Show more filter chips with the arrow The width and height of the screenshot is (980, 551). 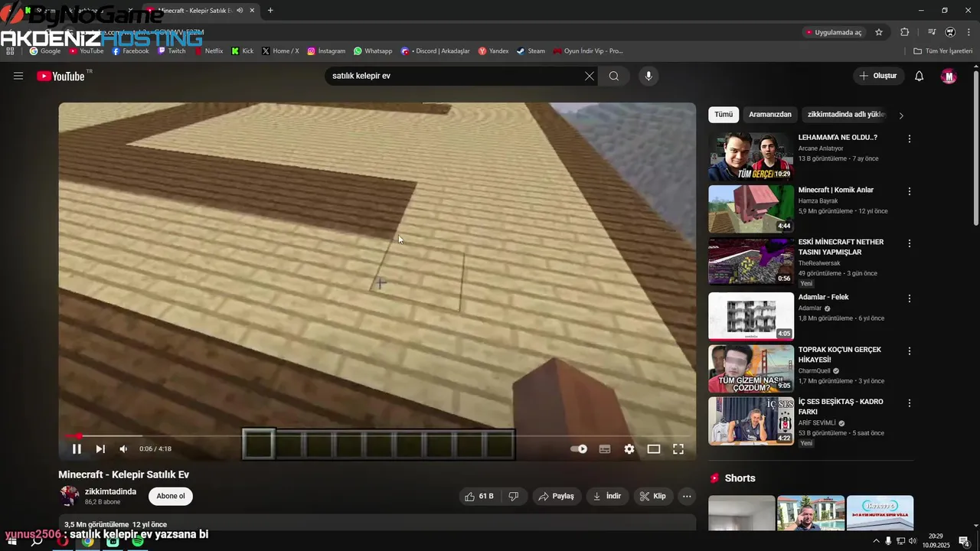[901, 116]
